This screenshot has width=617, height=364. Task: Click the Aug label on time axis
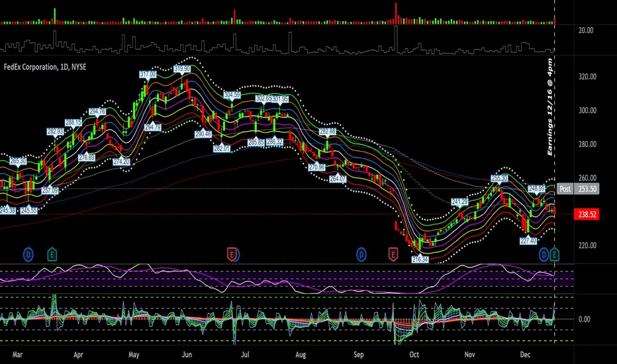301,355
